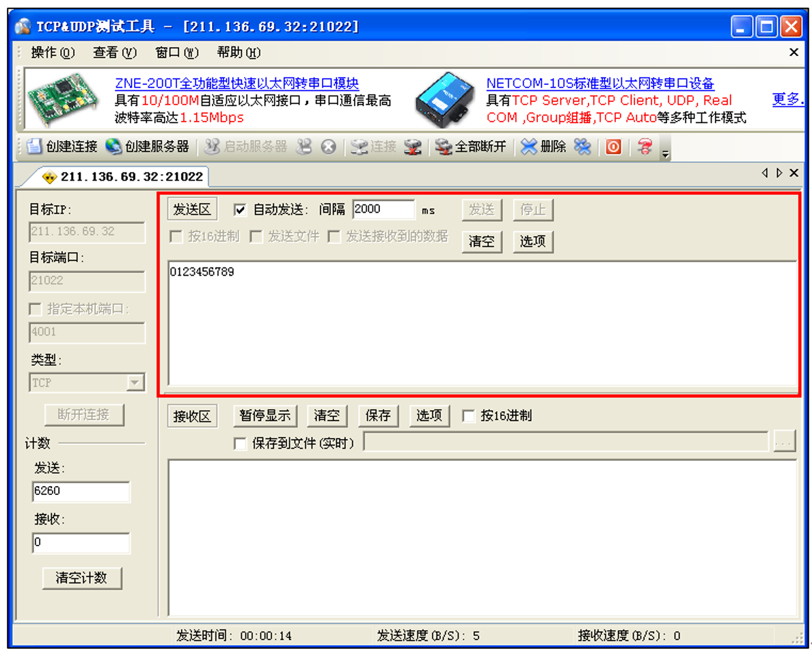Click the 删除 blue X icon

click(529, 146)
